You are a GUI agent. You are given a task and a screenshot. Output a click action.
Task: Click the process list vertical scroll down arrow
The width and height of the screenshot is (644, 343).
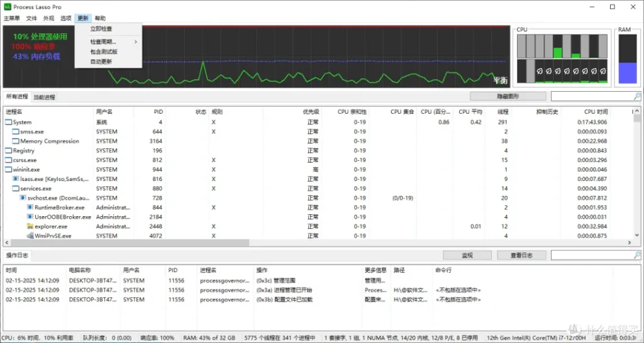(638, 236)
